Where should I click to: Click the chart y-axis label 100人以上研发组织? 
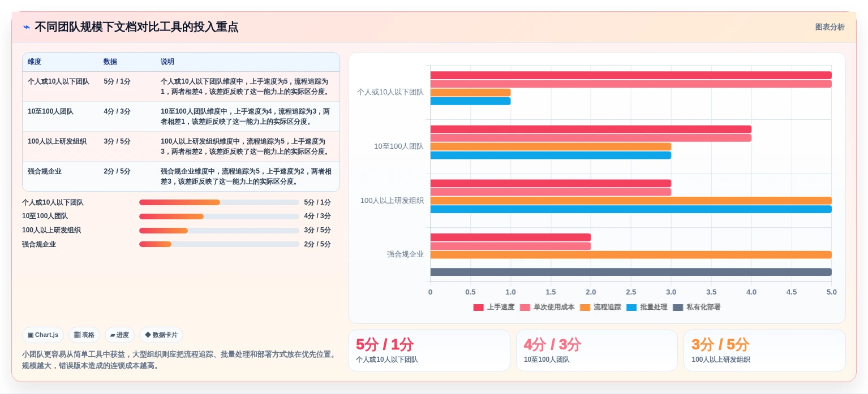coord(392,200)
